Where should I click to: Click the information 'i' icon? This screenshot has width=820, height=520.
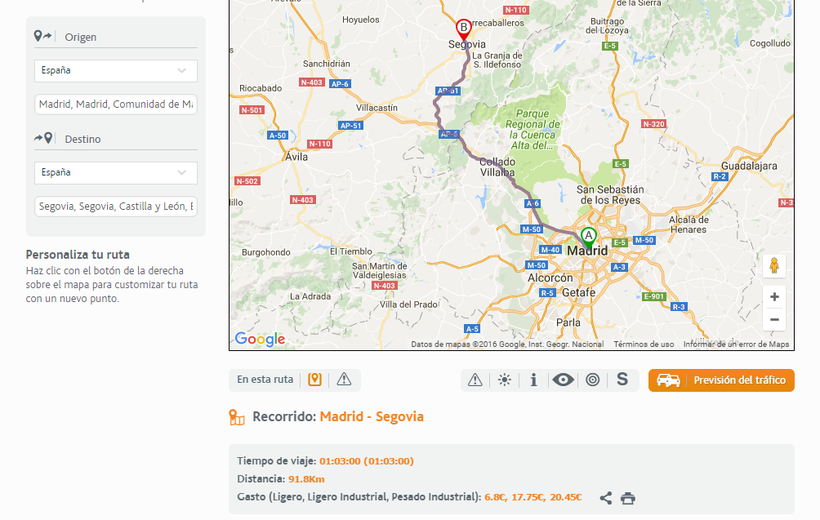tap(534, 380)
